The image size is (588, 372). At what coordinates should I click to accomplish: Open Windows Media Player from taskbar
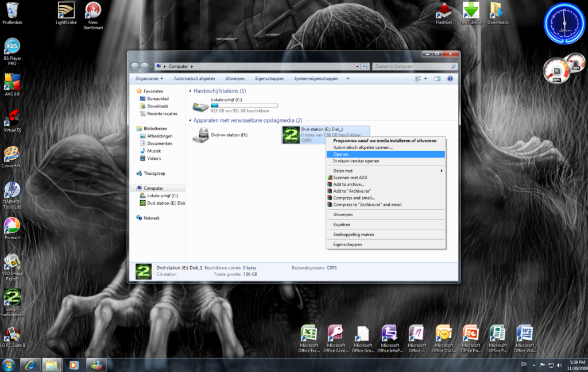pyautogui.click(x=74, y=365)
